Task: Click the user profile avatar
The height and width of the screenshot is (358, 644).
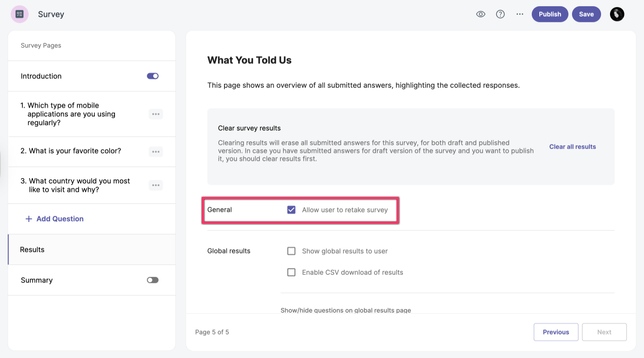Action: 617,14
